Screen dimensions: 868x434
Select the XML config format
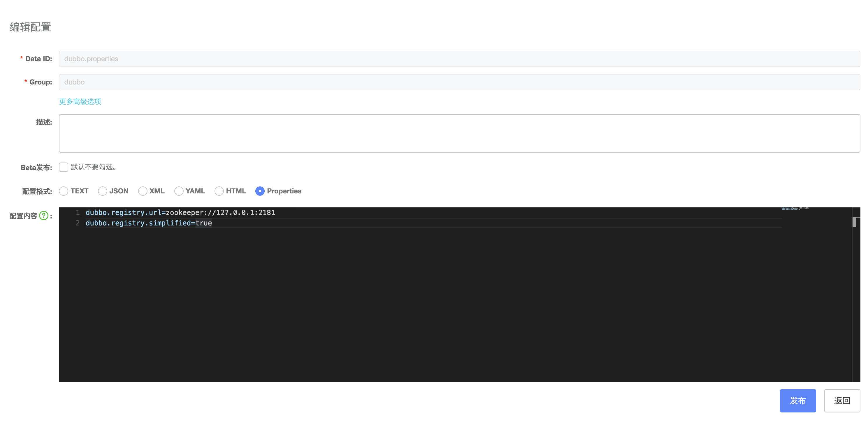[x=143, y=191]
